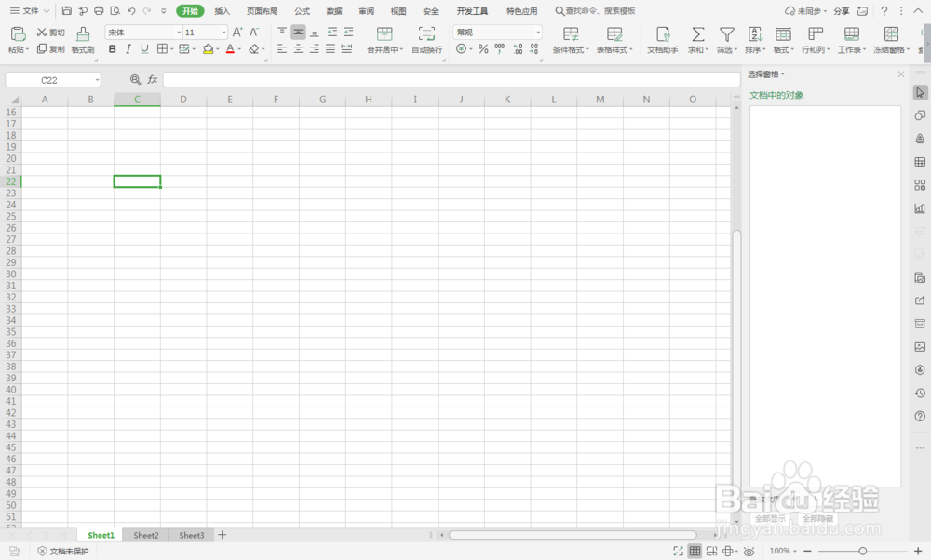Open Conditional Formatting (条件格式) dropdown
The width and height of the screenshot is (931, 560).
[x=571, y=40]
